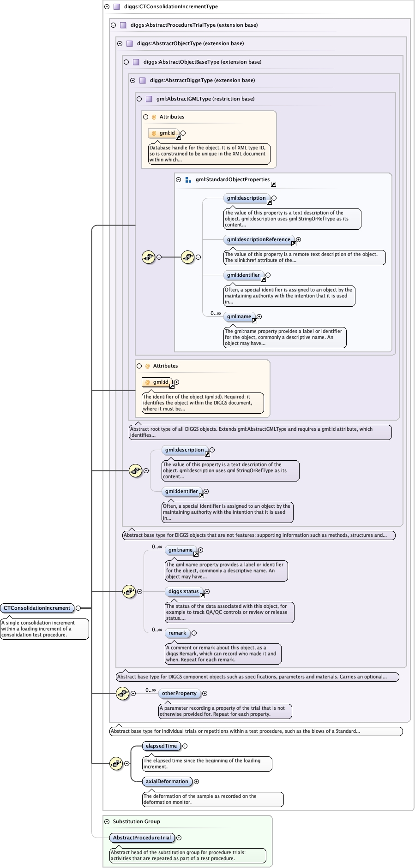Viewport: 415px width, 868px height.
Task: Click the type icon beside diggs:AbstractObjectType
Action: coord(130,44)
